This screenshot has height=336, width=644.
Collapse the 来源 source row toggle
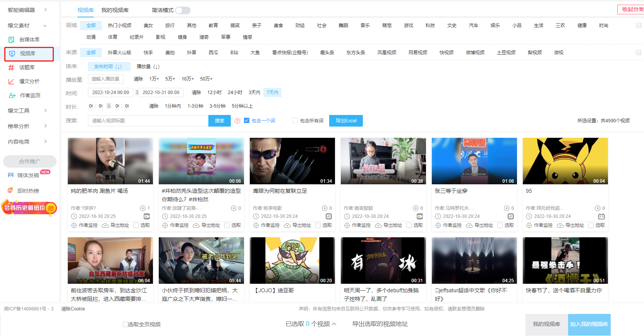point(639,52)
